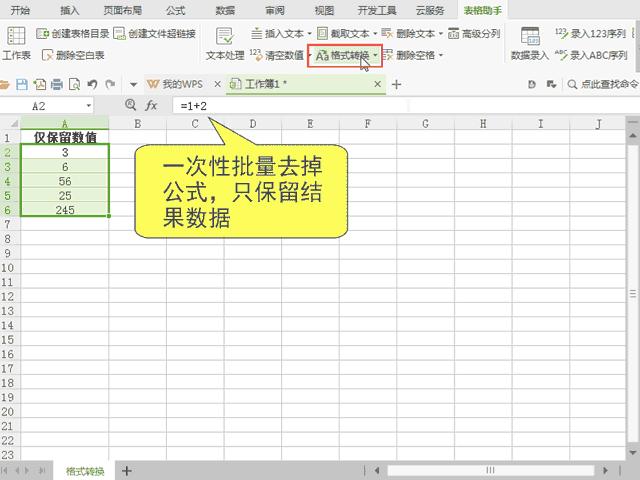The width and height of the screenshot is (640, 480).
Task: Click the save icon in quick toolbar
Action: (22, 84)
